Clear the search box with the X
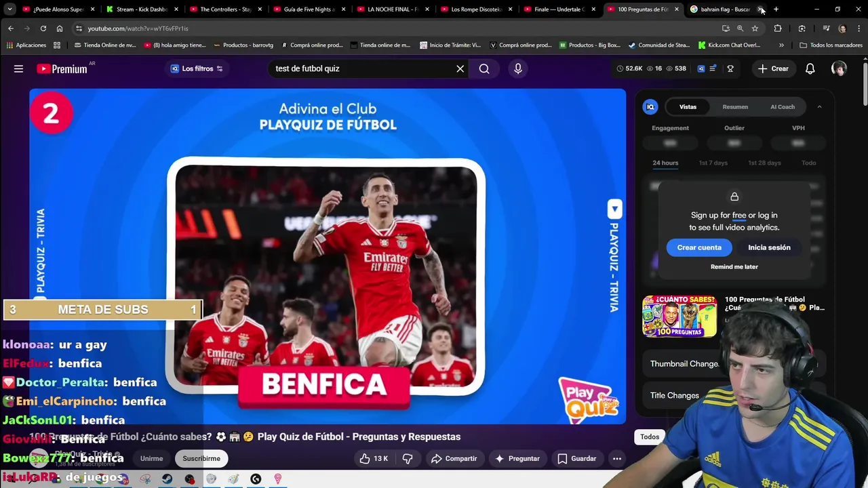 point(460,68)
